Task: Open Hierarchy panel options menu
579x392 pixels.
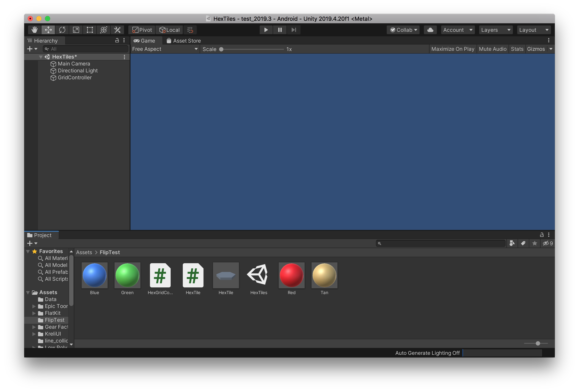Action: 124,40
